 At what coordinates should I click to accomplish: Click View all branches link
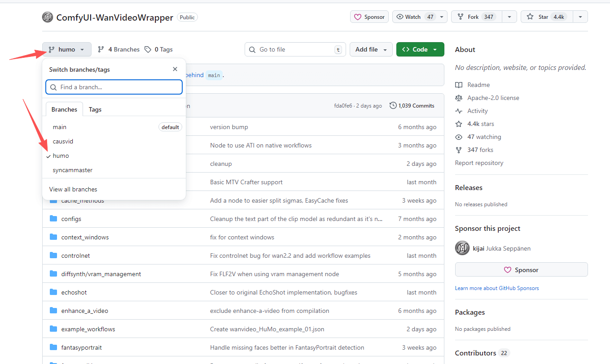tap(73, 189)
